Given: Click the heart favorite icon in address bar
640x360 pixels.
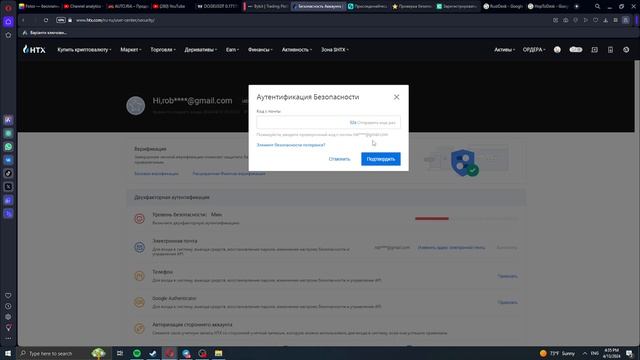Looking at the screenshot, I should pyautogui.click(x=596, y=20).
